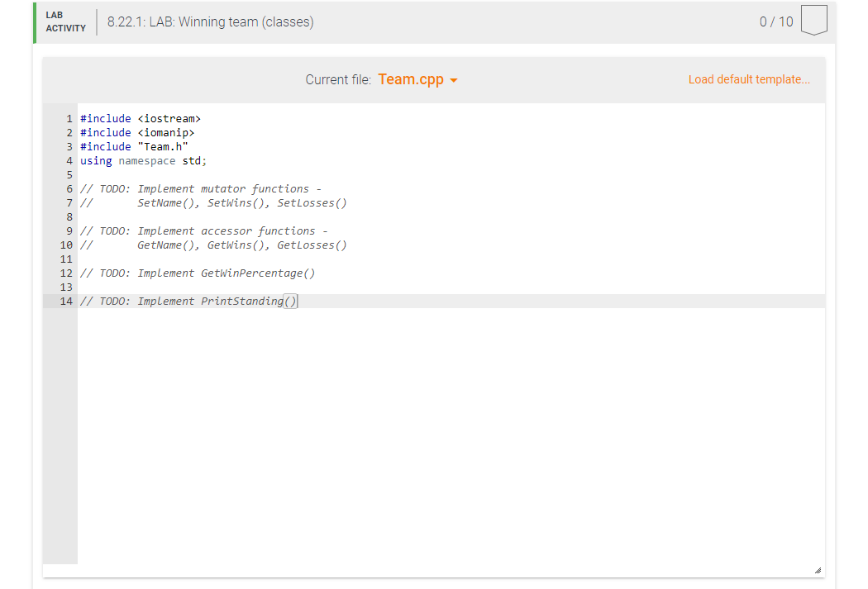Viewport: 868px width, 589px height.
Task: Click the lab title 8.22.1 Winning team
Action: tap(211, 22)
